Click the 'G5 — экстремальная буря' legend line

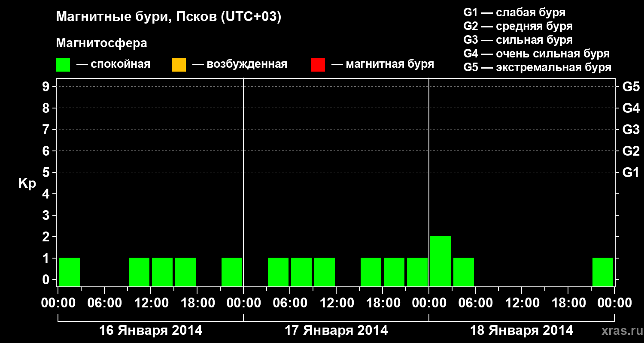coord(538,67)
